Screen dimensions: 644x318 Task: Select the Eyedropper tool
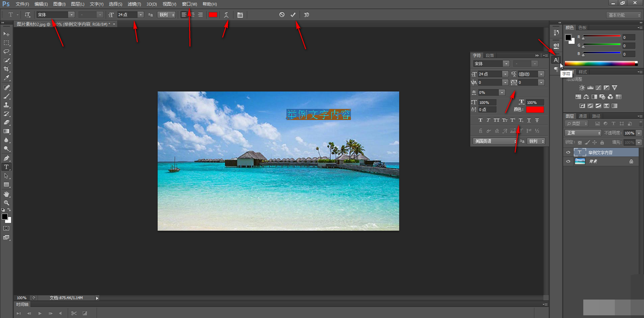(6, 78)
